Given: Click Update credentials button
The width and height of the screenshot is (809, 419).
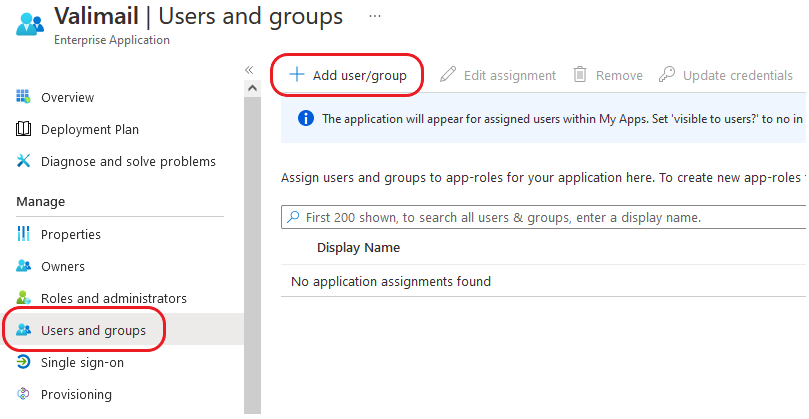Looking at the screenshot, I should [x=725, y=75].
